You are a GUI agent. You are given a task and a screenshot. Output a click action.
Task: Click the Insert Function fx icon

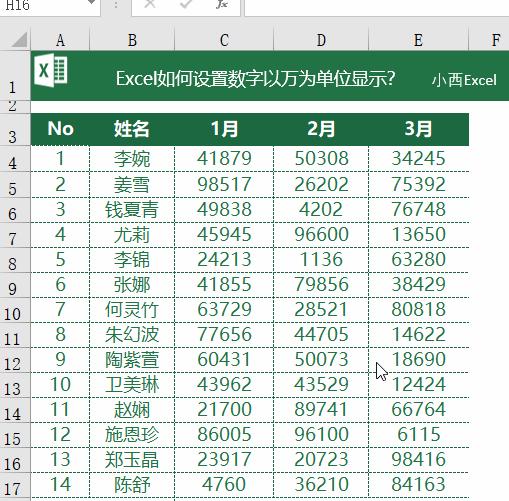click(222, 4)
